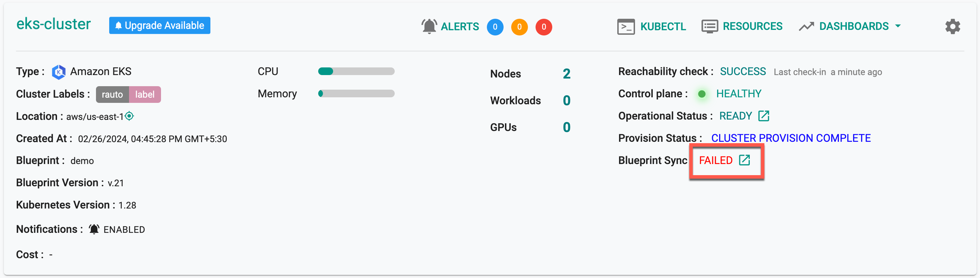This screenshot has height=278, width=980.
Task: Open the Workloads count '0'
Action: coord(567,100)
